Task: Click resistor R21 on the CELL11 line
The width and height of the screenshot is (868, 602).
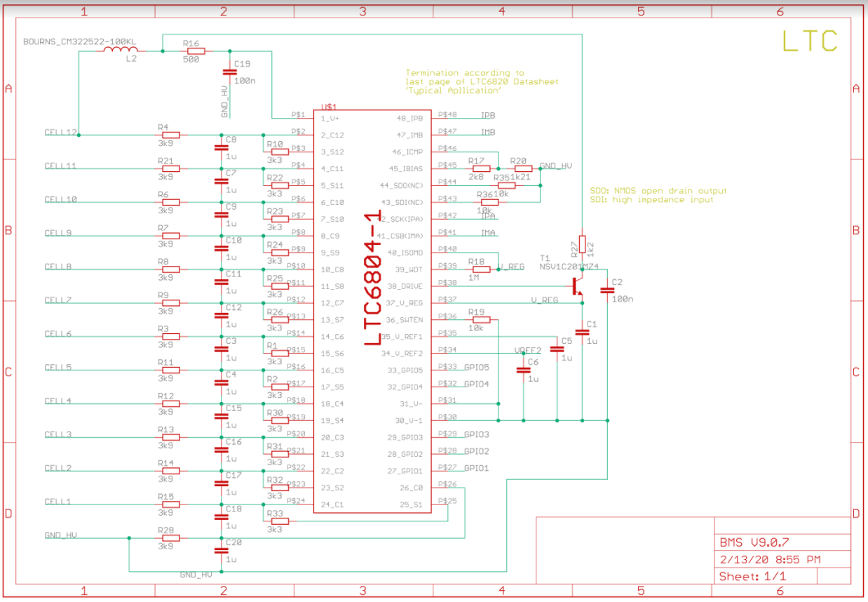Action: click(170, 168)
